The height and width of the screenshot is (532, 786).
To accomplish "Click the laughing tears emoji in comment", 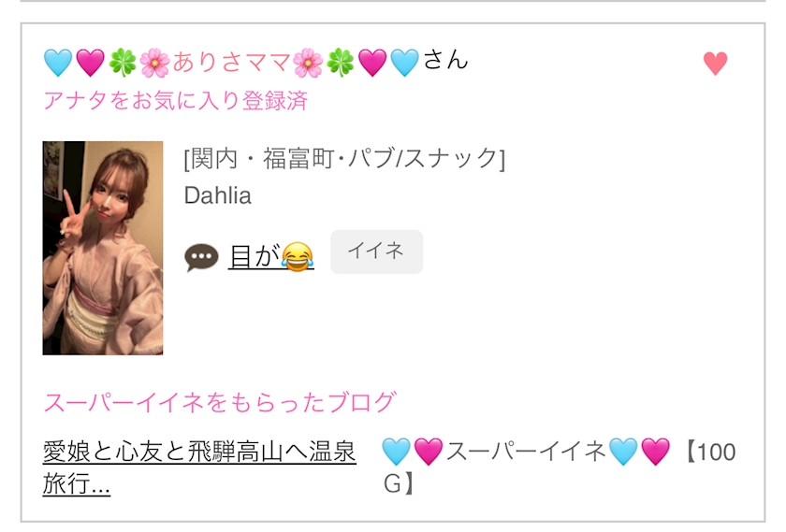I will click(x=298, y=256).
